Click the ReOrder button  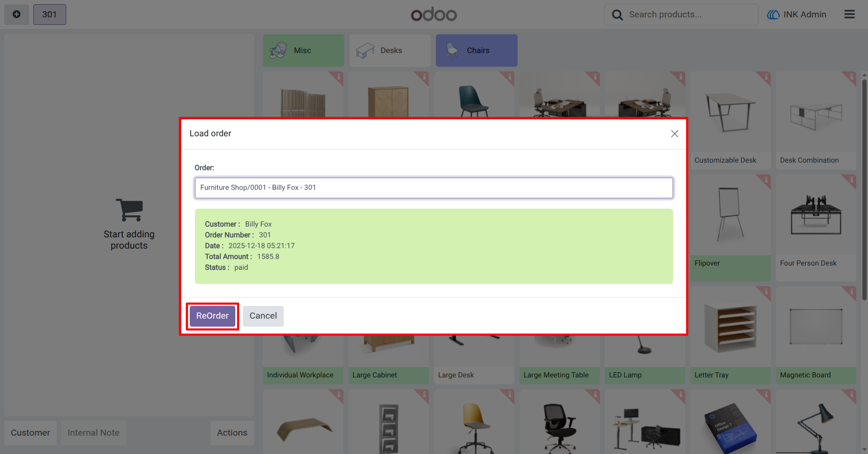click(212, 316)
